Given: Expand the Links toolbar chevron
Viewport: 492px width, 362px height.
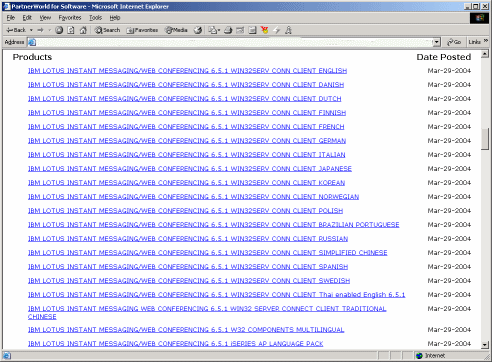Looking at the screenshot, I should pyautogui.click(x=486, y=41).
